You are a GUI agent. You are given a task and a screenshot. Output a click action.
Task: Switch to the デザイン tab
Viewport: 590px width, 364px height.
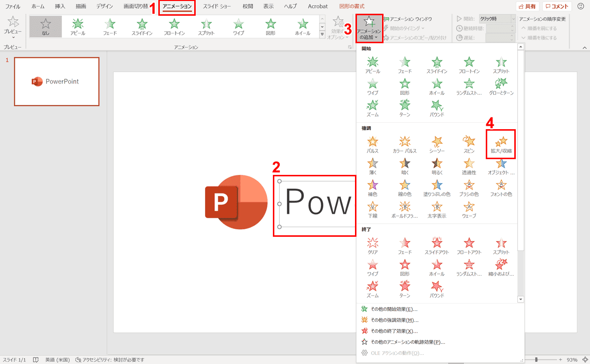104,6
